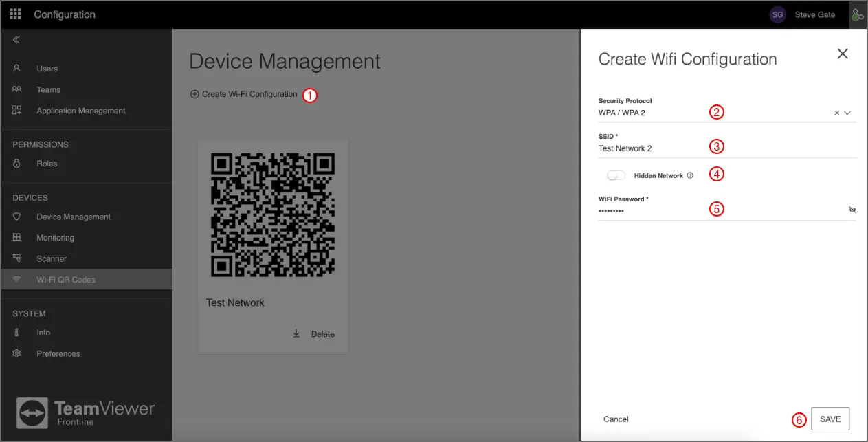Screen dimensions: 868x442
Task: Click the Device Management page heading
Action: pos(285,60)
